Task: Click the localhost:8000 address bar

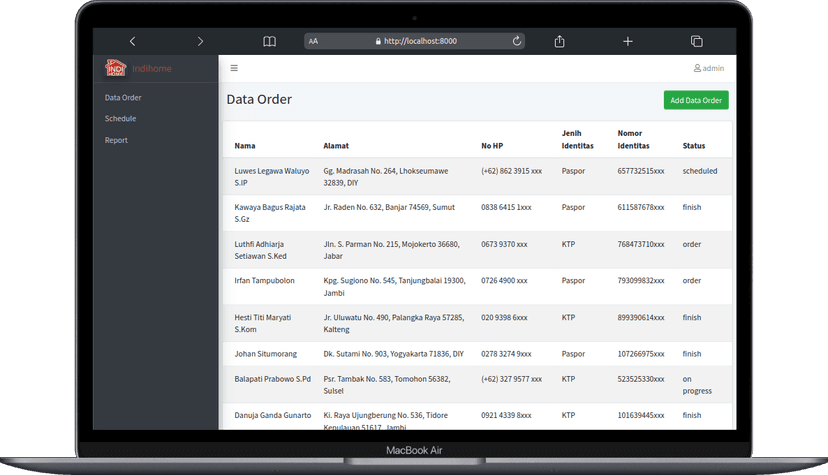Action: tap(415, 41)
